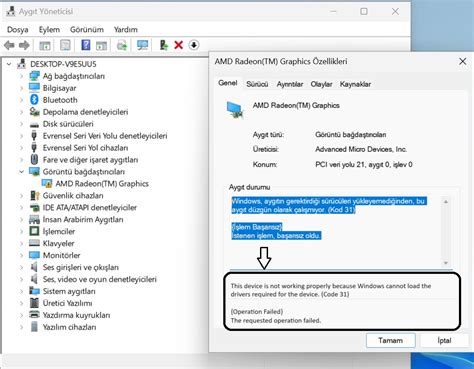
Task: Click the İşlemciler processor icon
Action: coord(34,231)
